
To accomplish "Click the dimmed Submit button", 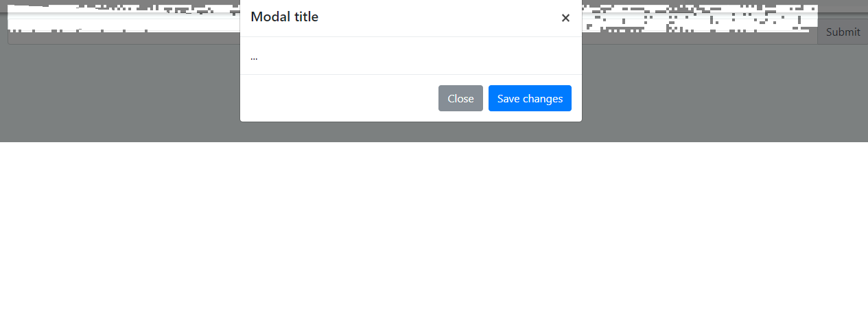I will tap(843, 32).
